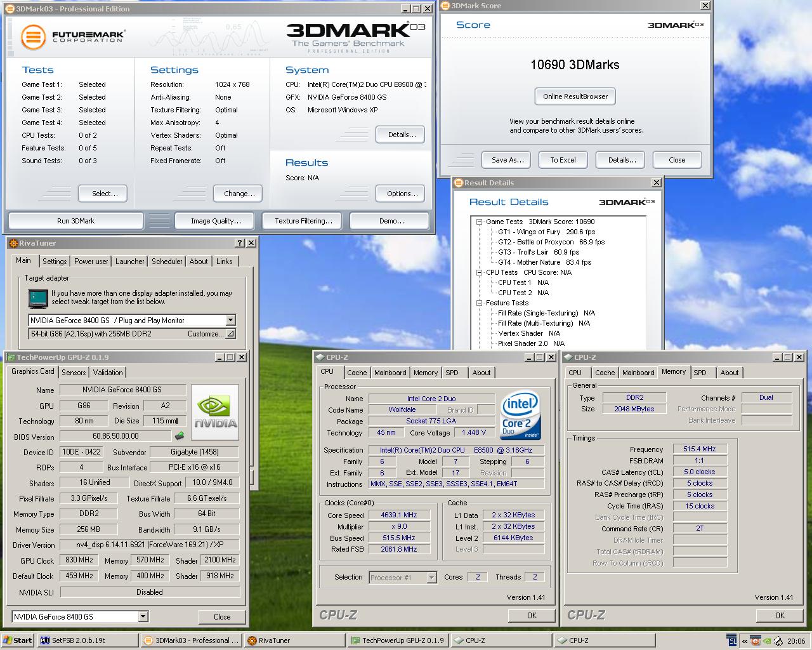Viewport: 812px width, 650px height.
Task: Click the Image Quality... button
Action: tap(216, 221)
